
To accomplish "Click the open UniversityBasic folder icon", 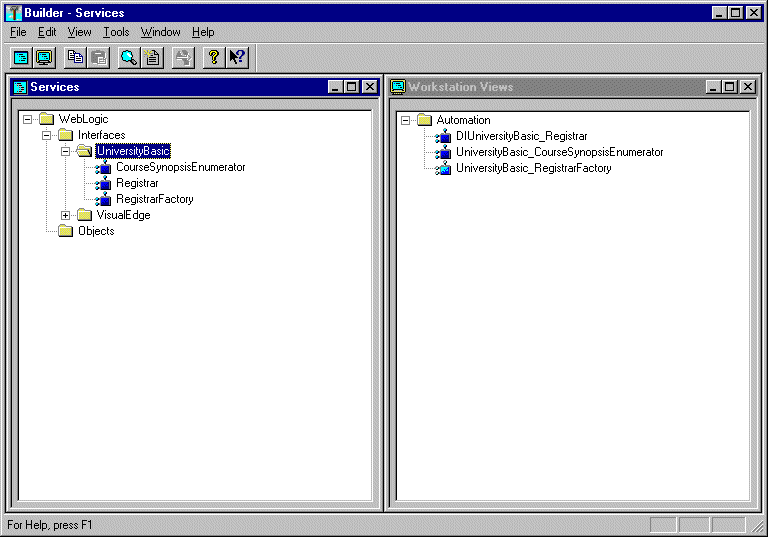I will pyautogui.click(x=85, y=151).
